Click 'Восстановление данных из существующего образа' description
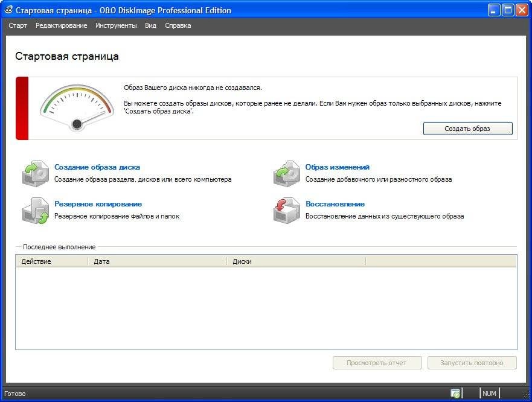 click(385, 216)
